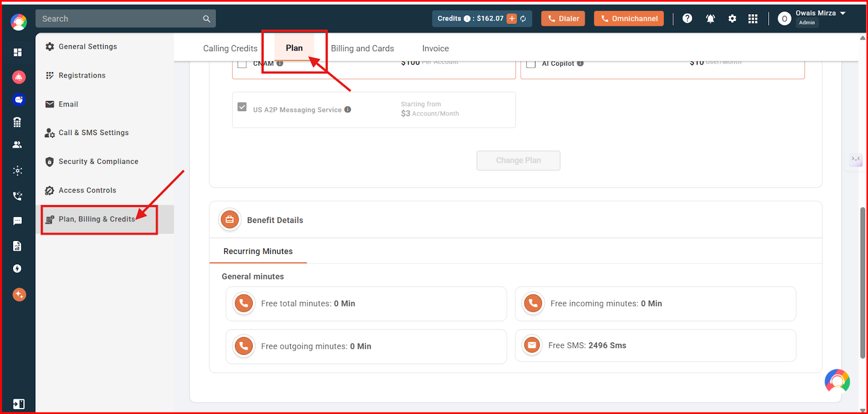Open the apps grid icon in top bar
The image size is (868, 414).
point(753,18)
